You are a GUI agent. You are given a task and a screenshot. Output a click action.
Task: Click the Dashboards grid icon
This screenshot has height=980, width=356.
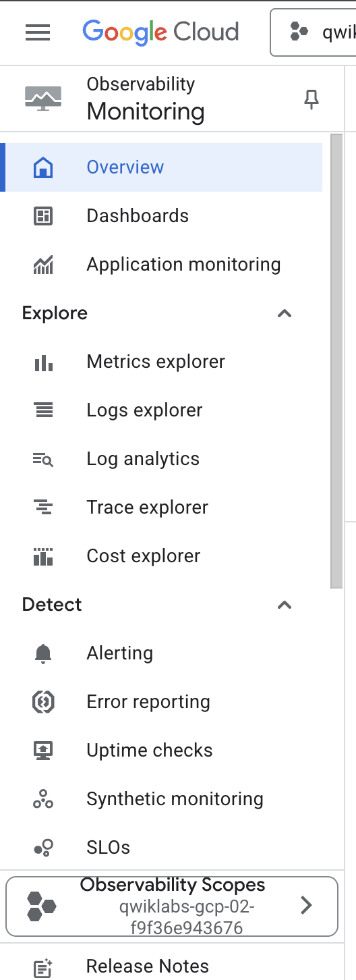pos(43,216)
